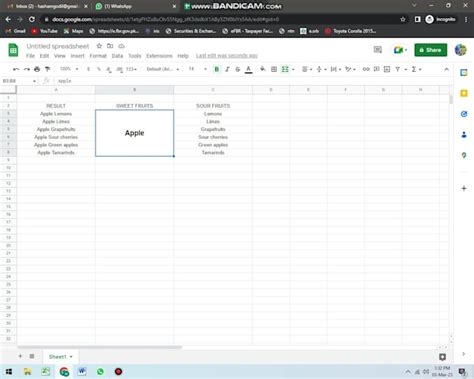Open Keep notes in the side panel
Viewport: 474px width, 379px height.
464,93
